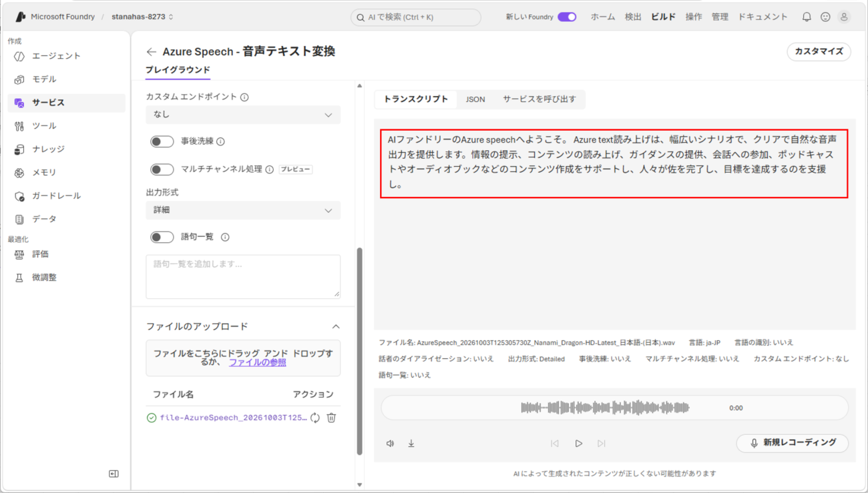This screenshot has height=493, width=868.
Task: Open the notifications bell
Action: point(807,17)
